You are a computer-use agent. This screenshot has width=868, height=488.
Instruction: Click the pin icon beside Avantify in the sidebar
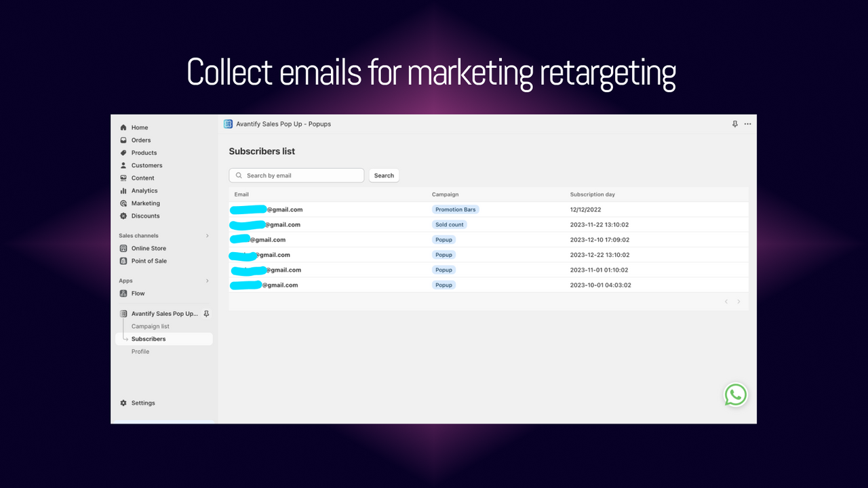tap(207, 314)
